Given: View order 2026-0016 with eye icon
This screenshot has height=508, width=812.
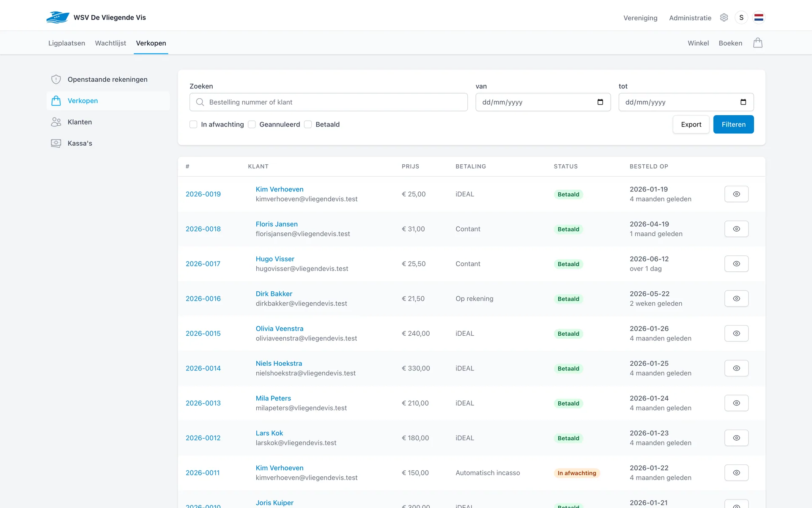Looking at the screenshot, I should click(x=736, y=298).
